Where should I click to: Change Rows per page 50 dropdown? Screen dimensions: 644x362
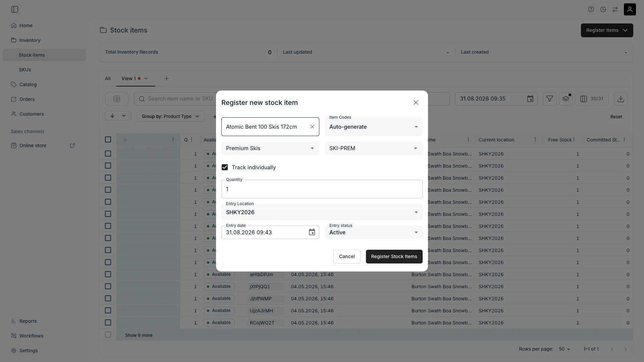pos(565,349)
